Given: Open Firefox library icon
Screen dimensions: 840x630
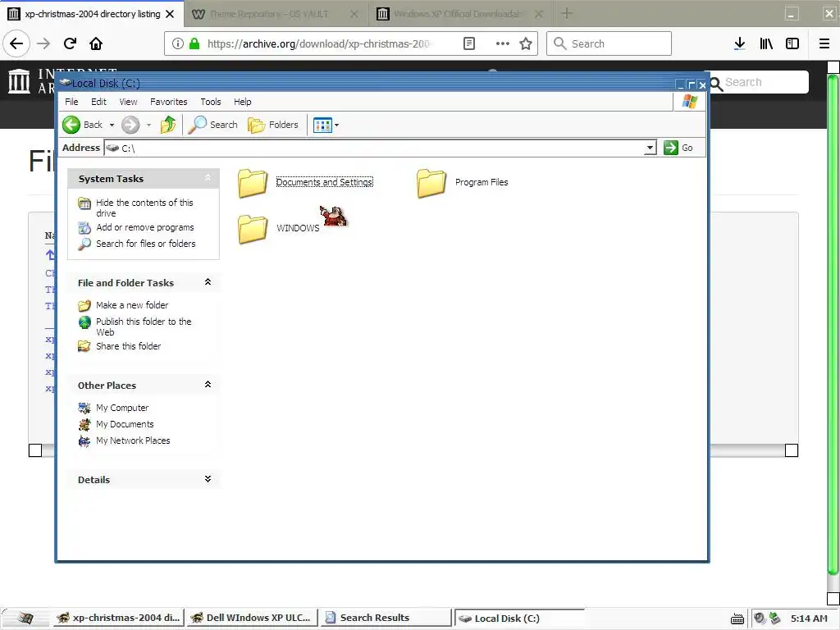Looking at the screenshot, I should tap(766, 43).
